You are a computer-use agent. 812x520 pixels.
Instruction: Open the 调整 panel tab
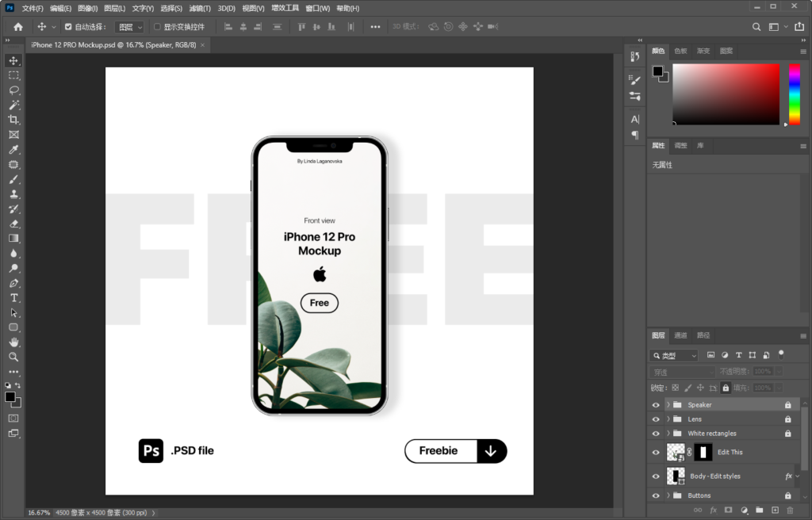[680, 146]
